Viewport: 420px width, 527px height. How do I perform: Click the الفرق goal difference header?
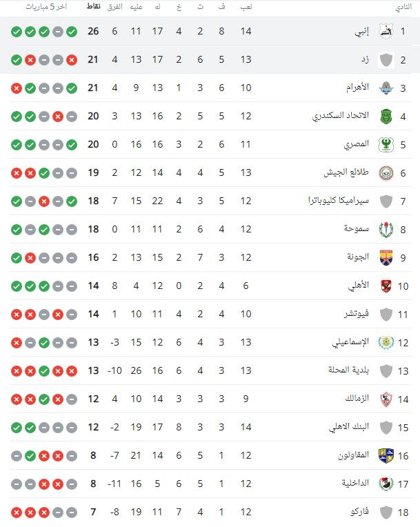click(117, 7)
